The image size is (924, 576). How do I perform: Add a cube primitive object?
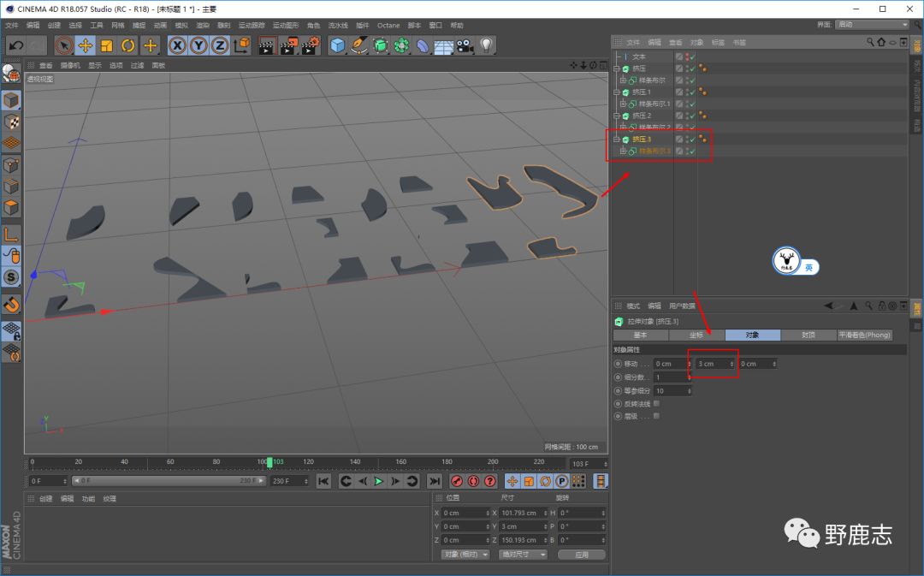point(338,45)
